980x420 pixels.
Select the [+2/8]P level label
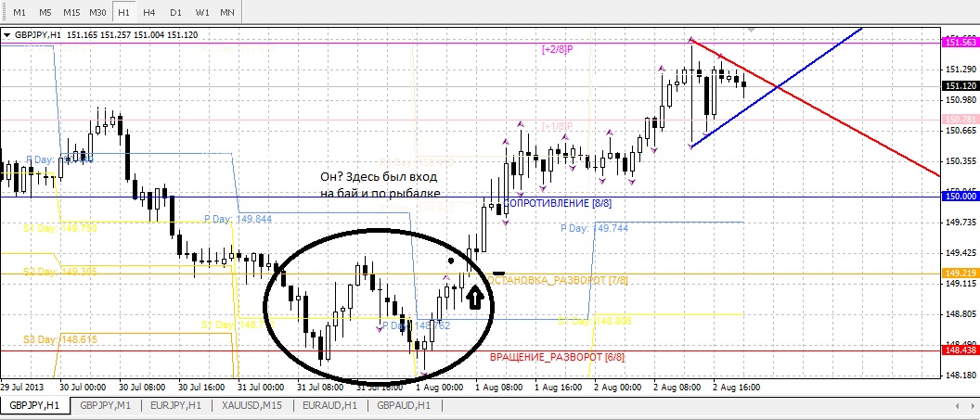pos(557,49)
